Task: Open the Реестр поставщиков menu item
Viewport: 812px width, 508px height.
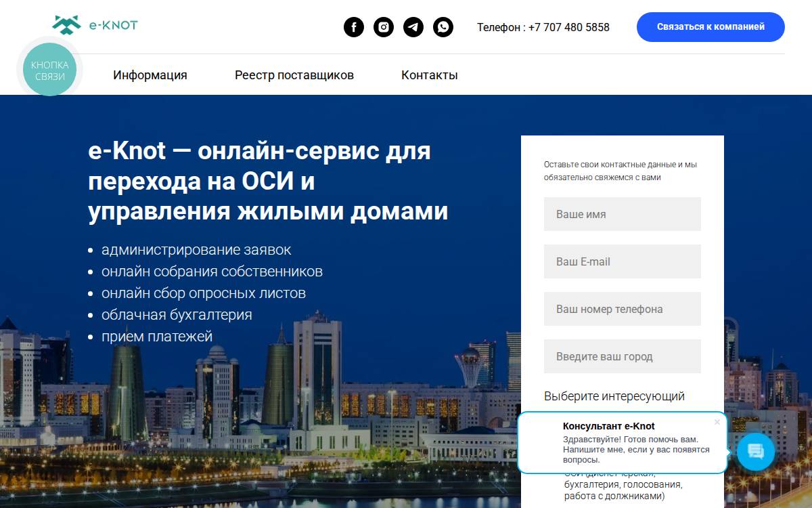Action: [x=294, y=75]
